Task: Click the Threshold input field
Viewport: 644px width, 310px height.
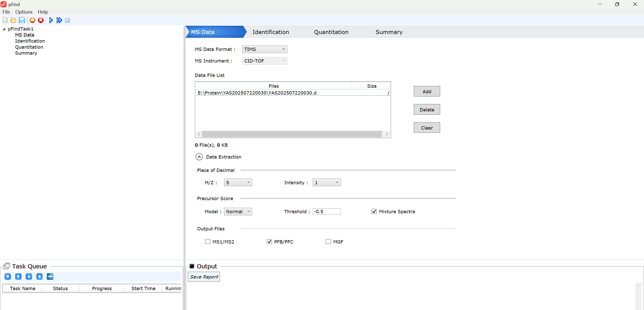Action: (326, 211)
